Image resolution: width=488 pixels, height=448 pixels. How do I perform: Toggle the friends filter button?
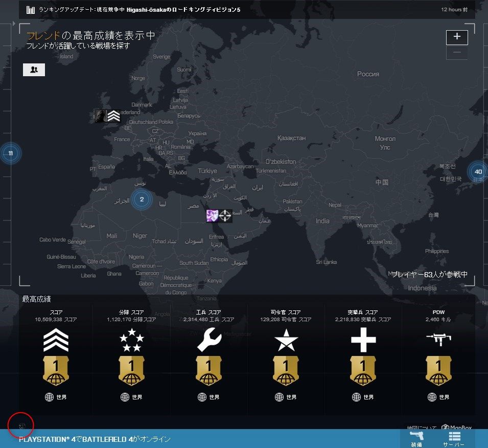click(34, 70)
